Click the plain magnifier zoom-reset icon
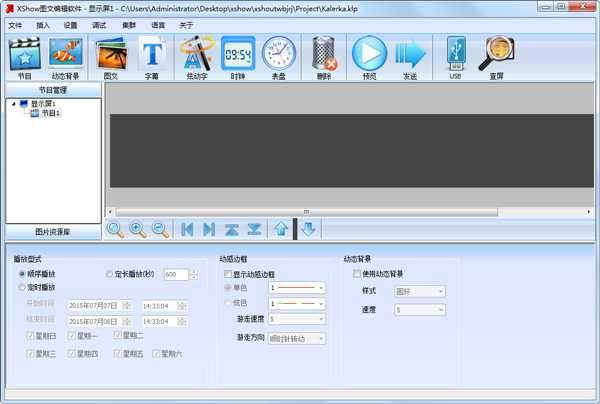The image size is (600, 404). [115, 230]
